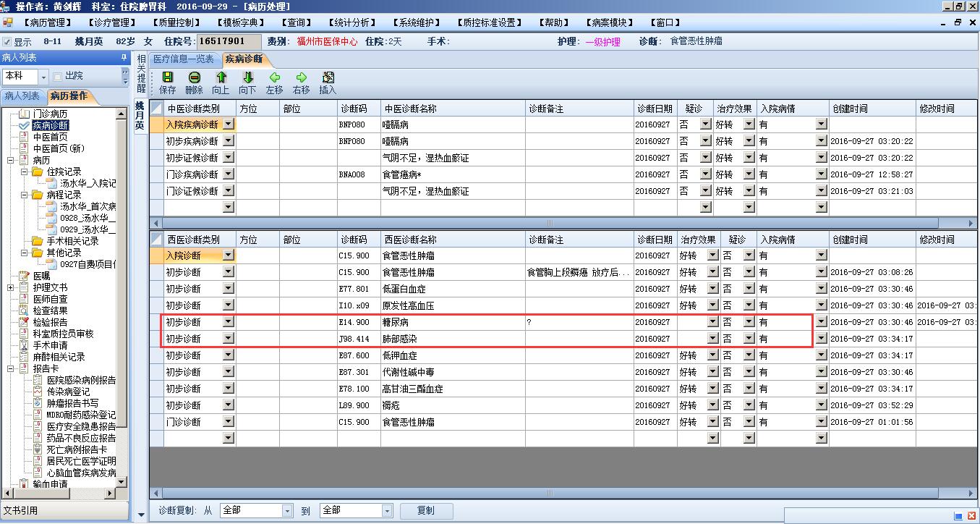Open 诊断复制 从 source dropdown

click(x=287, y=511)
